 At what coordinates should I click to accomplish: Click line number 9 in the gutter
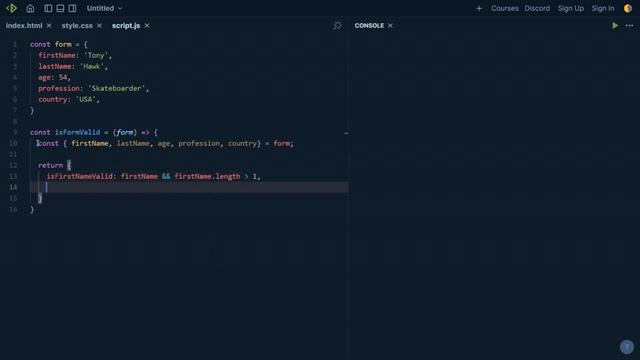(15, 132)
